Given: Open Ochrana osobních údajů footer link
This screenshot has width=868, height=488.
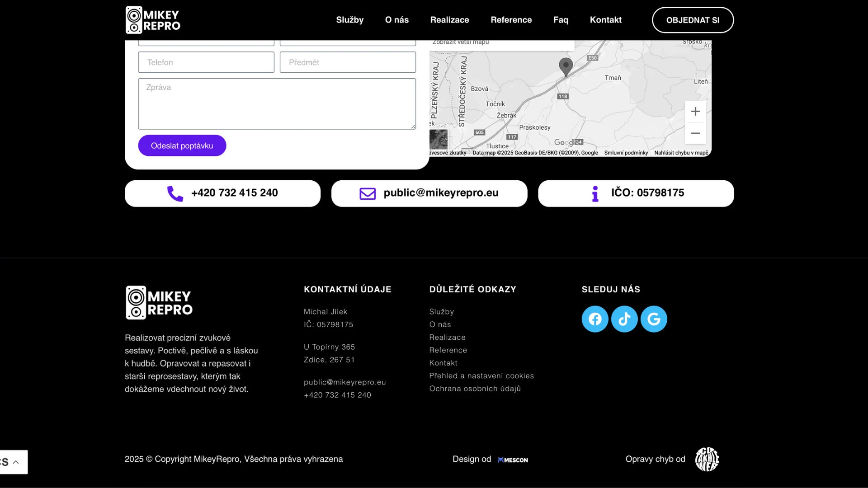Looking at the screenshot, I should click(x=475, y=389).
